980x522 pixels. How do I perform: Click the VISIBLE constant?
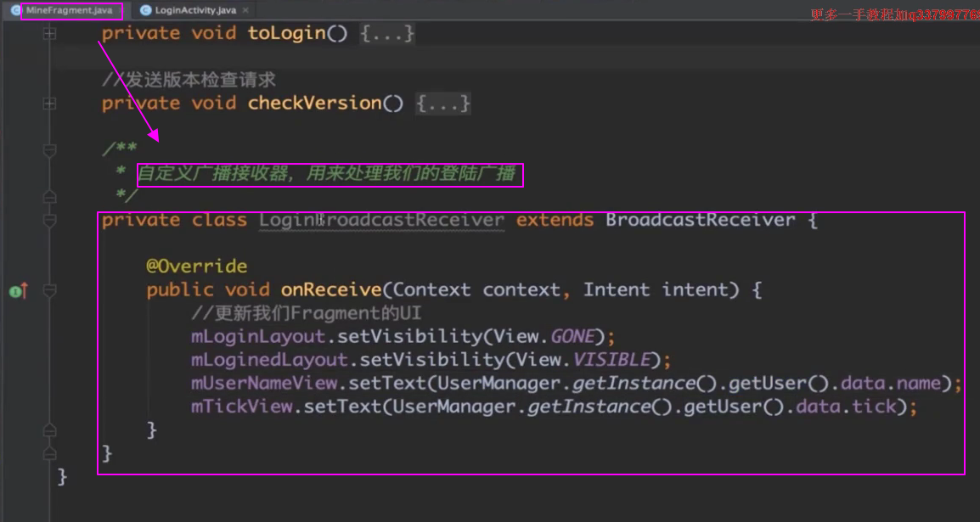[611, 360]
